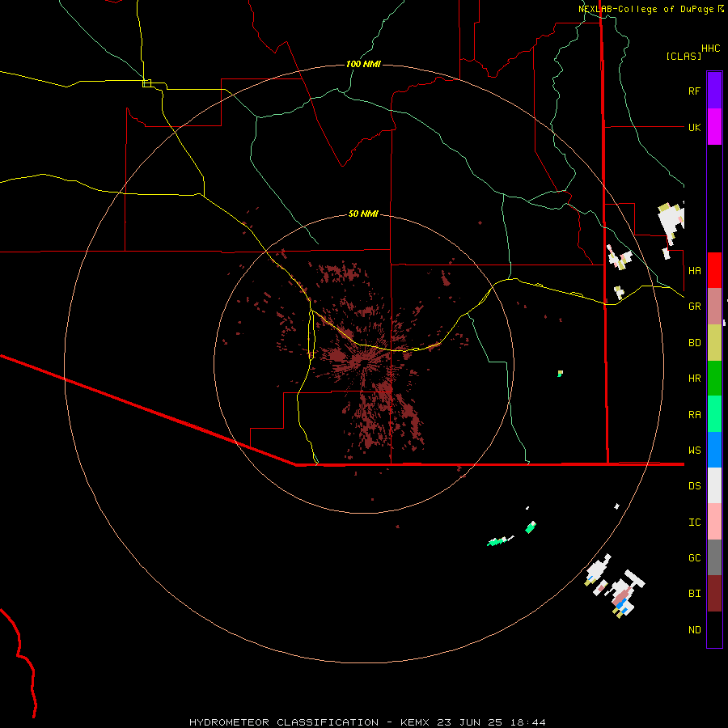
Task: Click the DS legend label
Action: click(694, 486)
